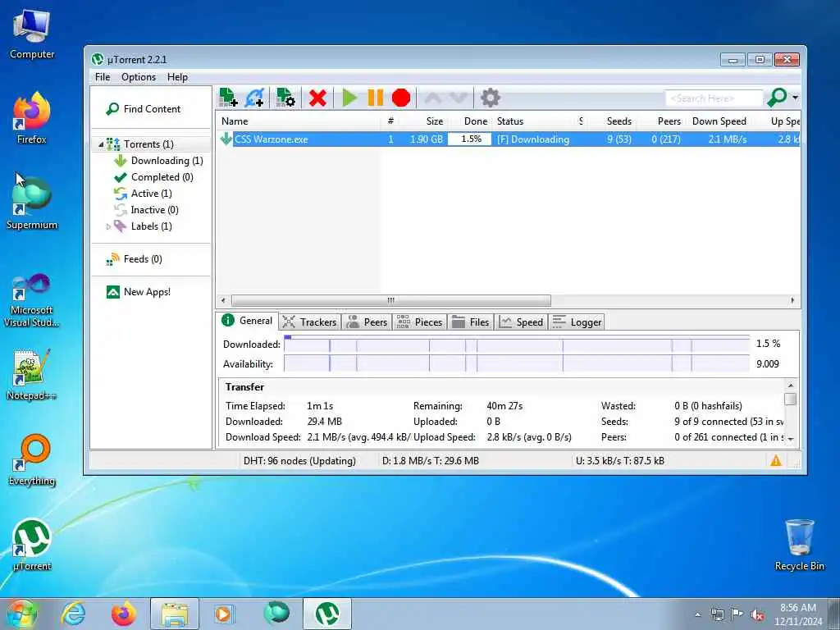Click the Transfer panel scroll up arrow
This screenshot has width=840, height=630.
tap(791, 386)
